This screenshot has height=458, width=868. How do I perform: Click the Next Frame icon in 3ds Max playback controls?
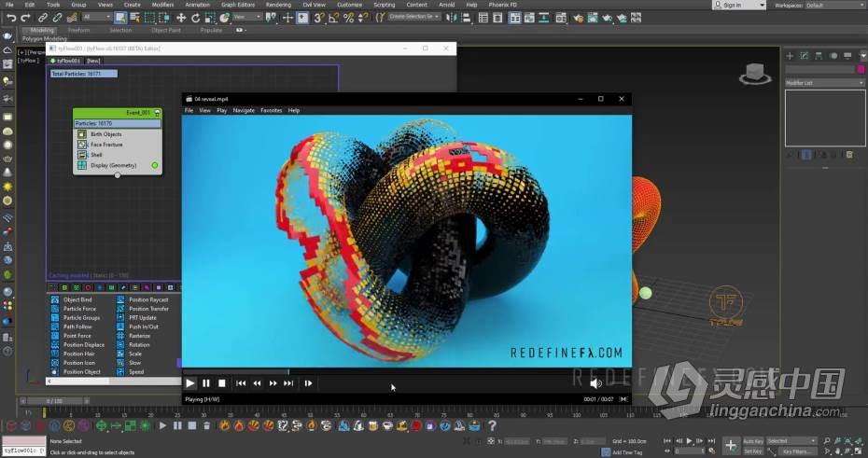699,441
